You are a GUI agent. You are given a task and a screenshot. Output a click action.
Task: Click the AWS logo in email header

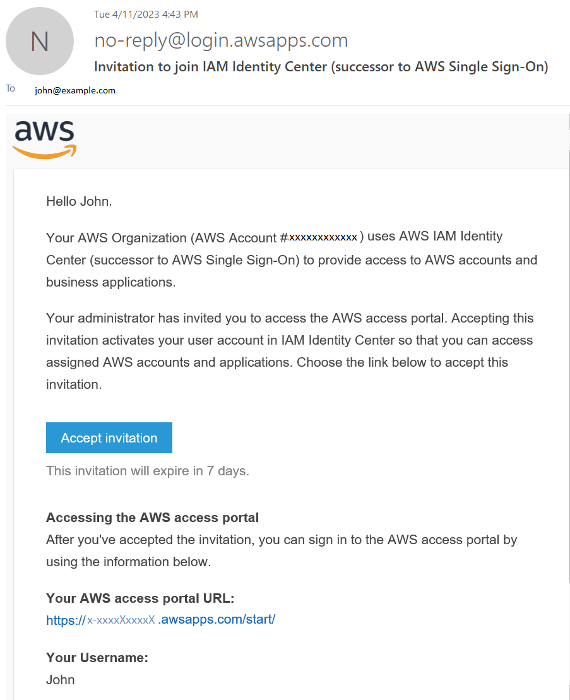click(x=45, y=139)
